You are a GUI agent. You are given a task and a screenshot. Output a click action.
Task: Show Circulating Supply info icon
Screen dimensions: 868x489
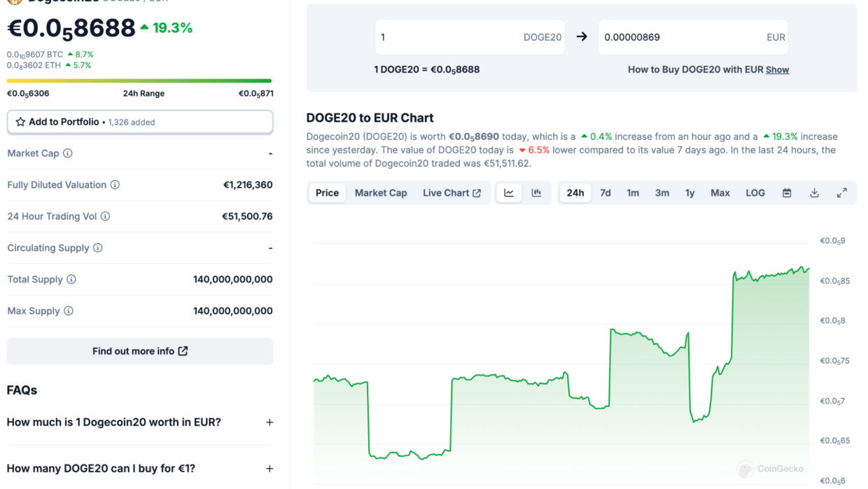pyautogui.click(x=98, y=248)
